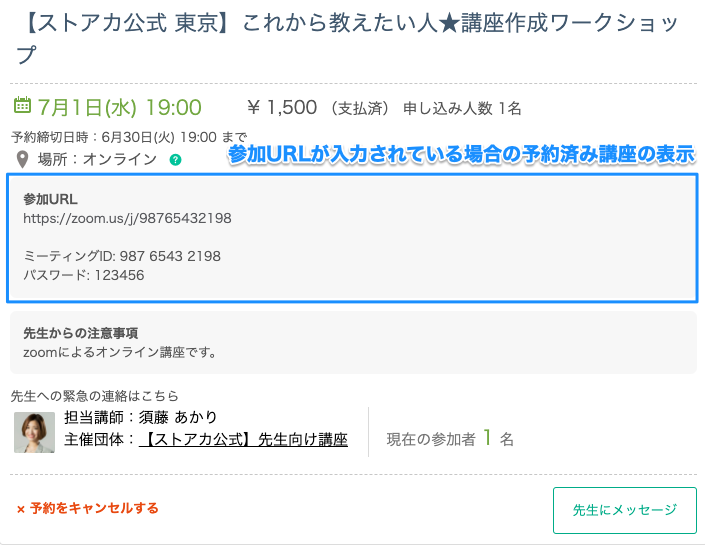Open instructor 須藤 あかり's profile photo

(34, 432)
